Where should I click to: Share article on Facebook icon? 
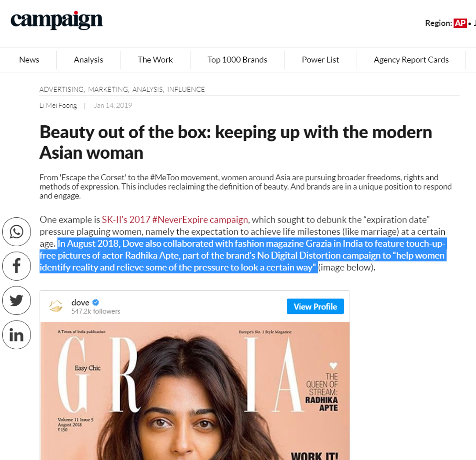[16, 266]
